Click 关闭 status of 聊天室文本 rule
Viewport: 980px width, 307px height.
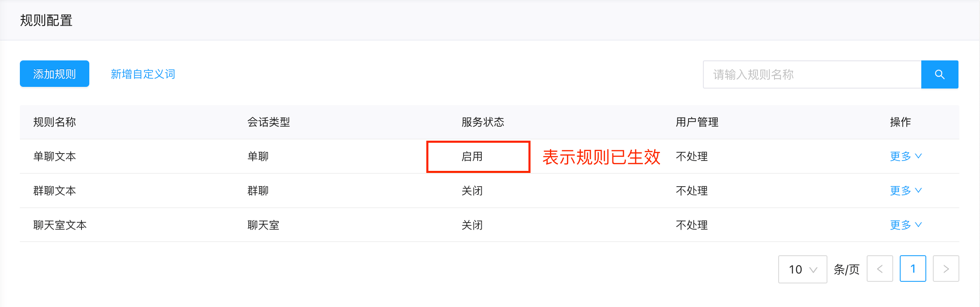(472, 225)
